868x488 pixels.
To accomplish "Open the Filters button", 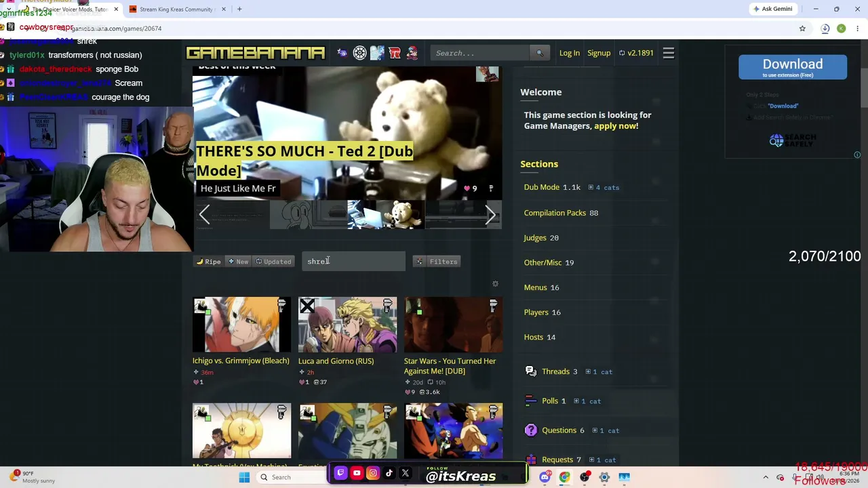I will pos(437,262).
